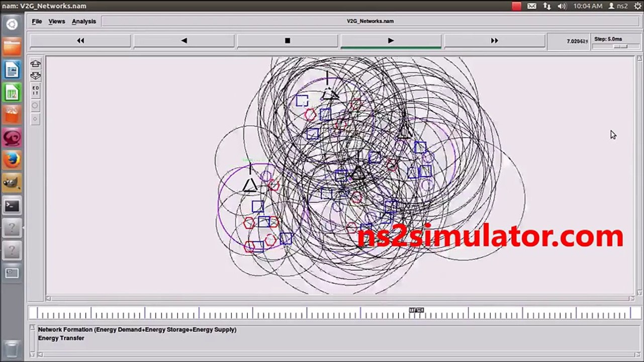Click the 10:04 AM clock
Viewport: 644px width, 362px height.
[588, 6]
